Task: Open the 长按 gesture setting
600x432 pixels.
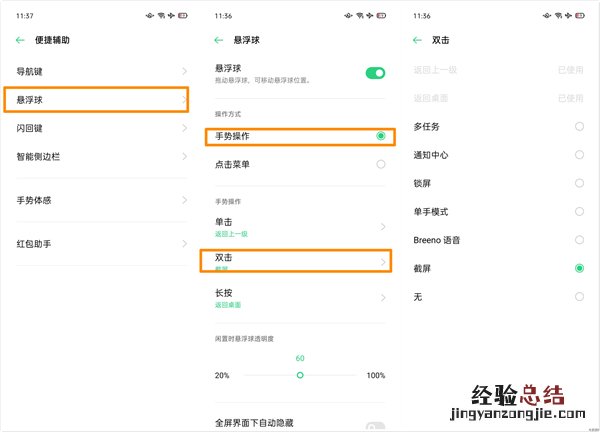Action: click(300, 297)
